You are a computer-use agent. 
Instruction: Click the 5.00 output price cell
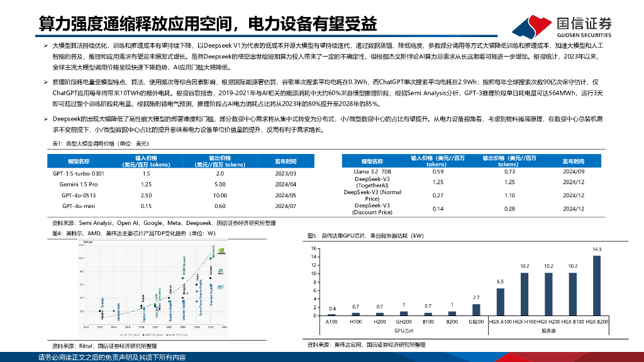click(219, 184)
